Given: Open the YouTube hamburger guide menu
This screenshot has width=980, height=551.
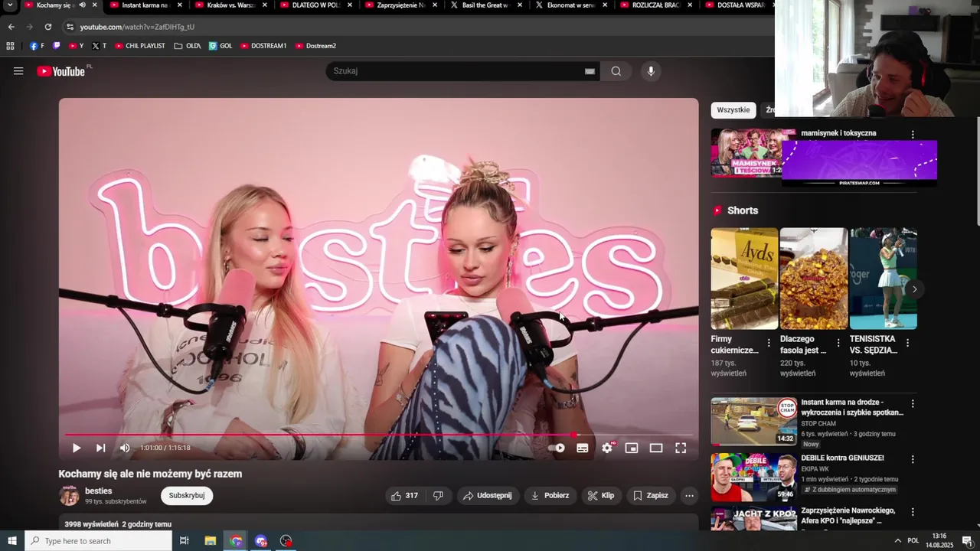Looking at the screenshot, I should (x=18, y=71).
